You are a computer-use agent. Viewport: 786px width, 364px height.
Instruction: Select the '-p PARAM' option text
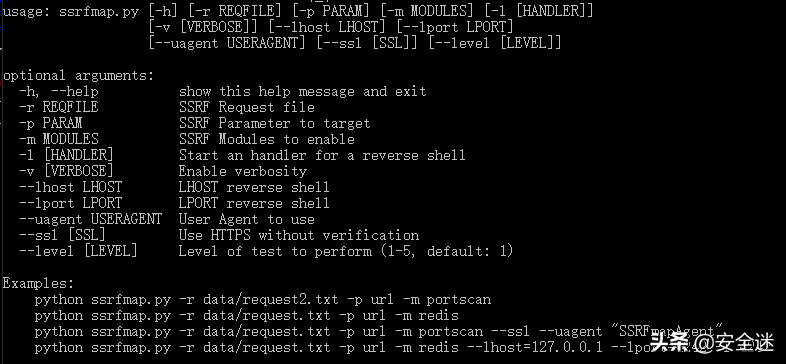coord(51,123)
